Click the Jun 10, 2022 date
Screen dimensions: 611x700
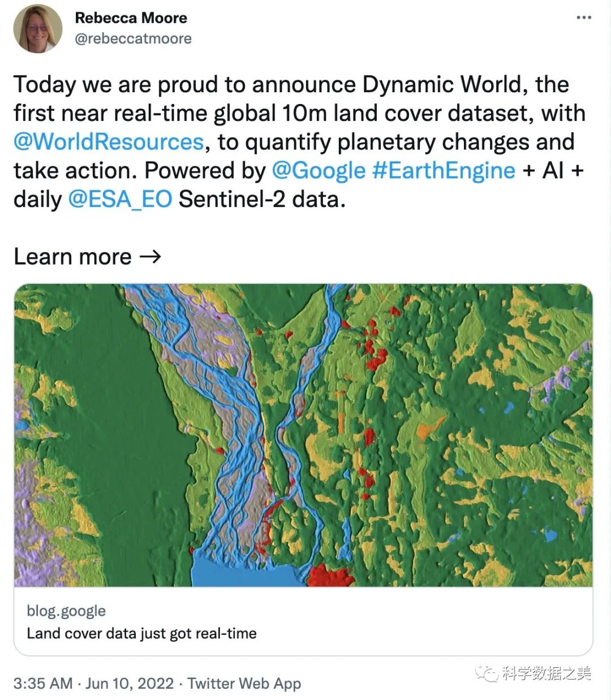tap(130, 684)
